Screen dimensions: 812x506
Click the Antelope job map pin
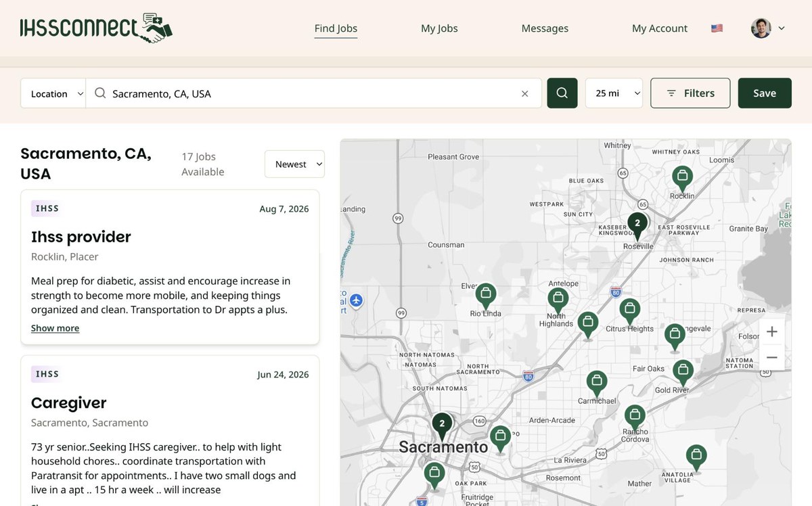(558, 300)
